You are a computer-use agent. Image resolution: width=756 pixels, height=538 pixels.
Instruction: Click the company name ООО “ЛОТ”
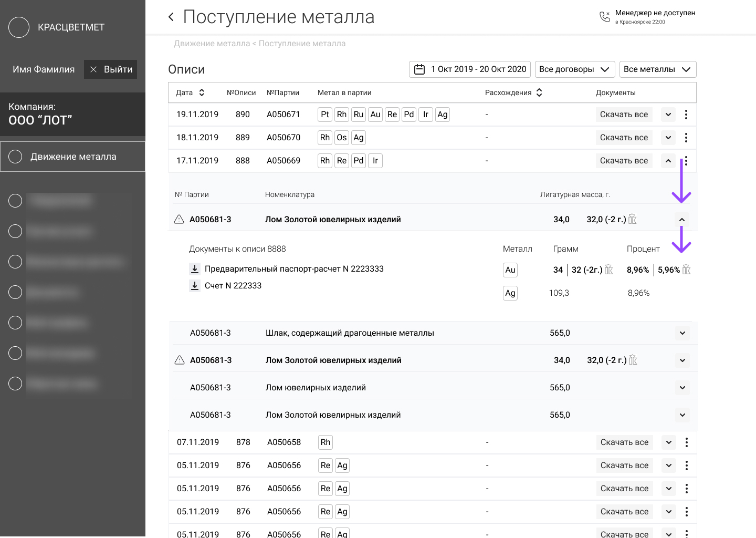click(40, 120)
